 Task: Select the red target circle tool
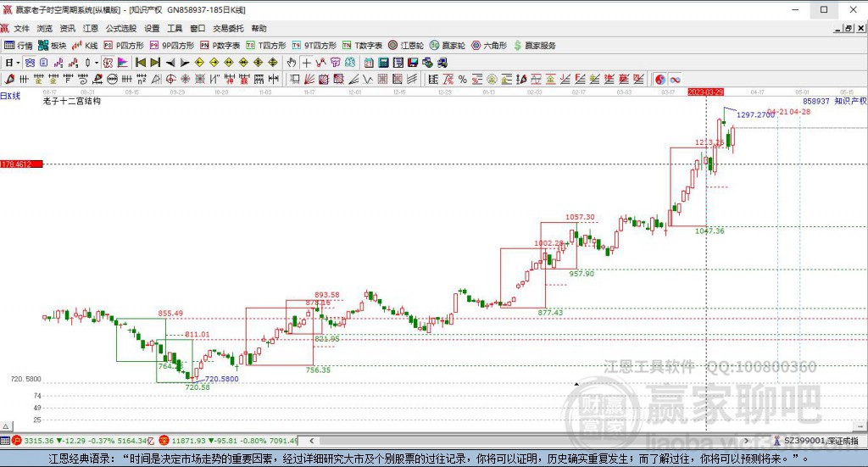(171, 79)
